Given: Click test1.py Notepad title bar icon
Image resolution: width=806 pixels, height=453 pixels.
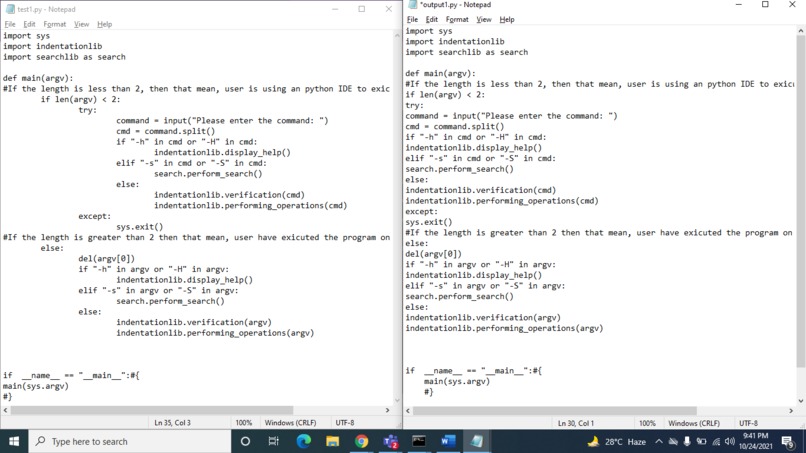Looking at the screenshot, I should point(10,9).
